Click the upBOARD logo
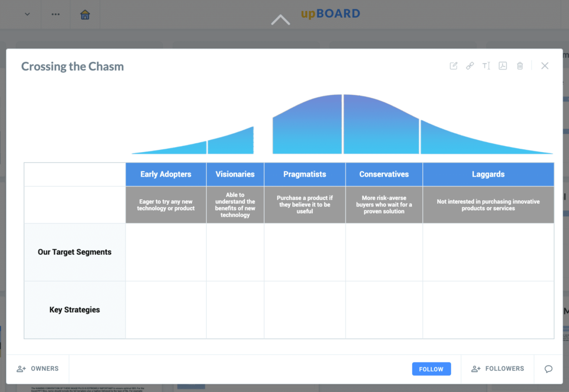Image resolution: width=569 pixels, height=392 pixels. [331, 13]
